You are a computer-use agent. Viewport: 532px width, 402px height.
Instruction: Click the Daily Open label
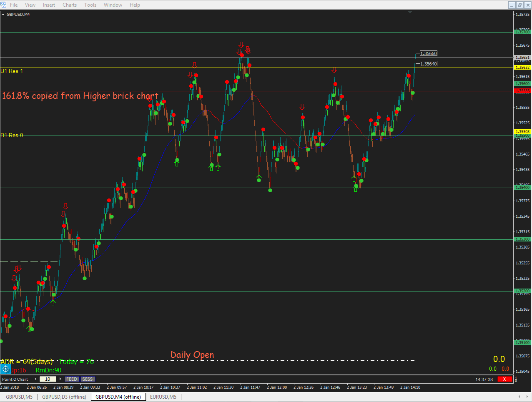click(192, 355)
